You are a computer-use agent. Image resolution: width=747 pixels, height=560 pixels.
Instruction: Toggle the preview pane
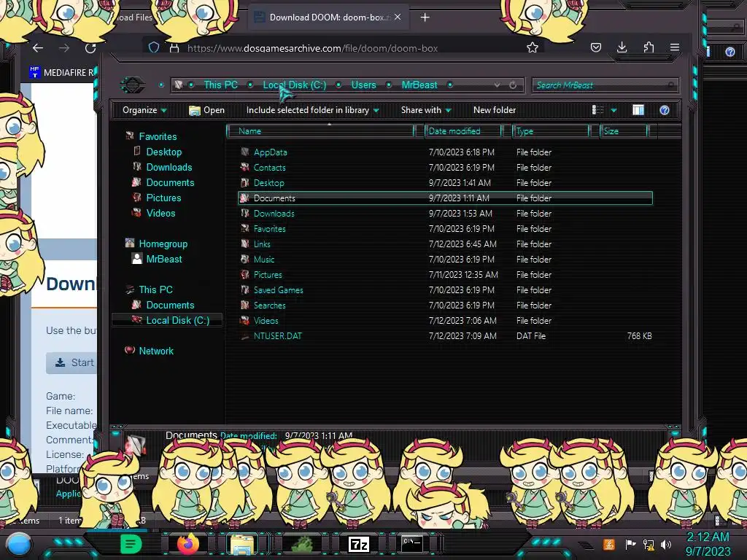click(x=638, y=110)
